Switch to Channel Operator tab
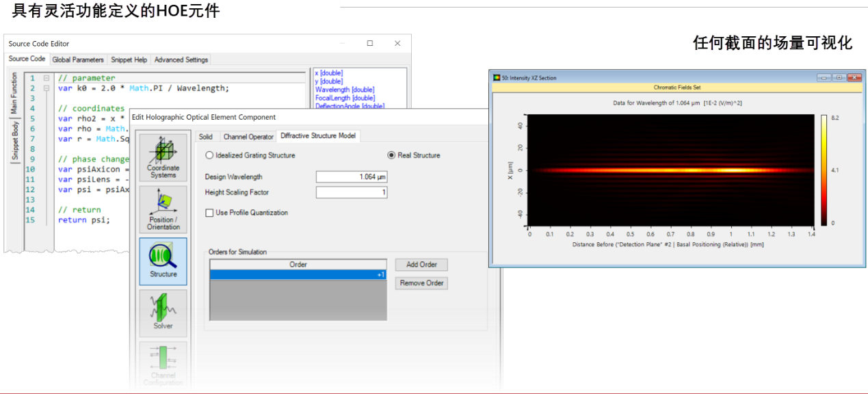This screenshot has height=394, width=868. pyautogui.click(x=248, y=137)
